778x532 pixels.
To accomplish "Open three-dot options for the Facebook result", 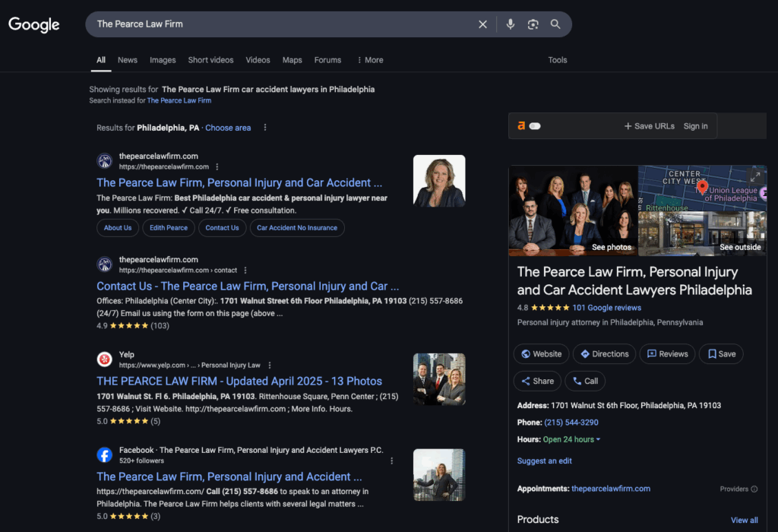I will click(391, 461).
